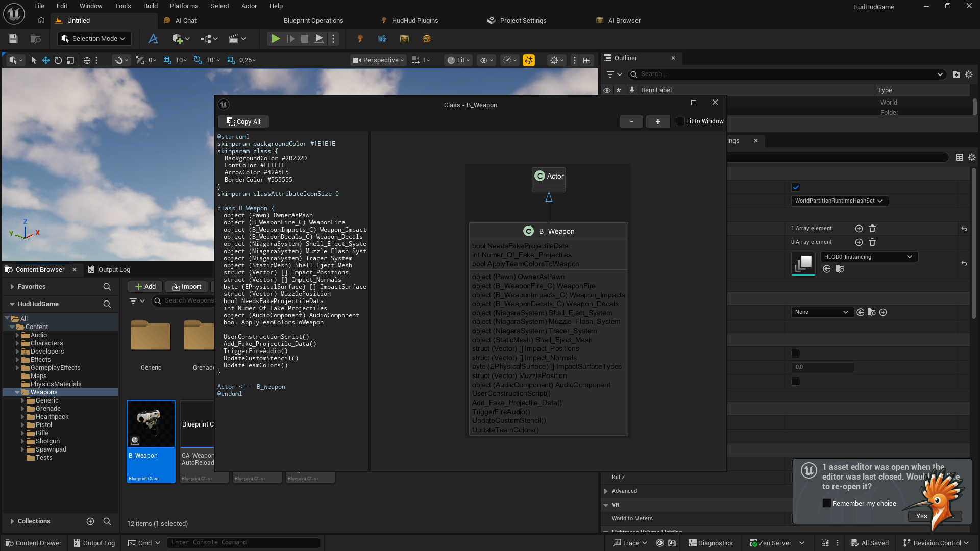Select the Rotate transform tool
The image size is (980, 551).
[58, 60]
